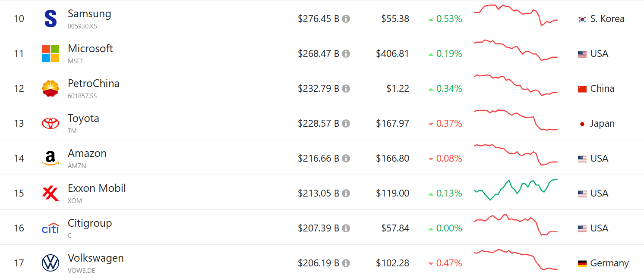The image size is (644, 278).
Task: Click the Toyota logo icon
Action: coord(51,123)
